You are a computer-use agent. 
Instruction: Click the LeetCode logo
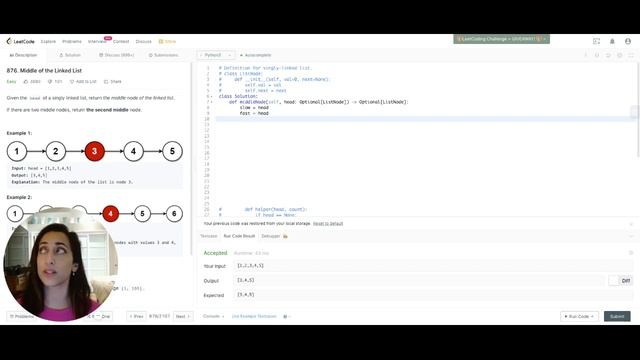20,41
